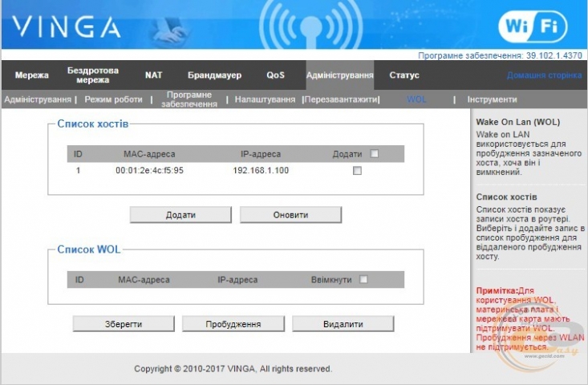Check the Додати select-all checkbox in host list header
Screen dimensions: 588x385
(375, 154)
